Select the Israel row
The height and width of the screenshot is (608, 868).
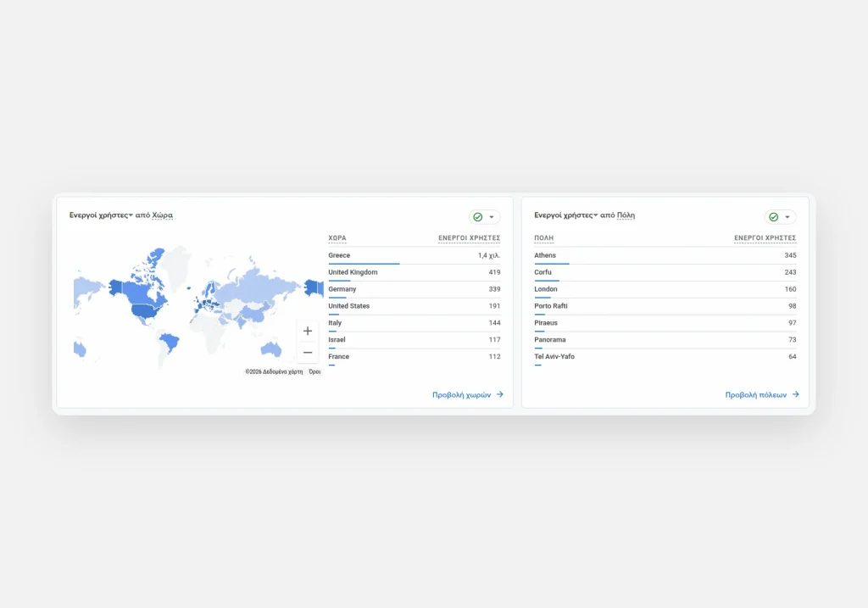coord(414,340)
